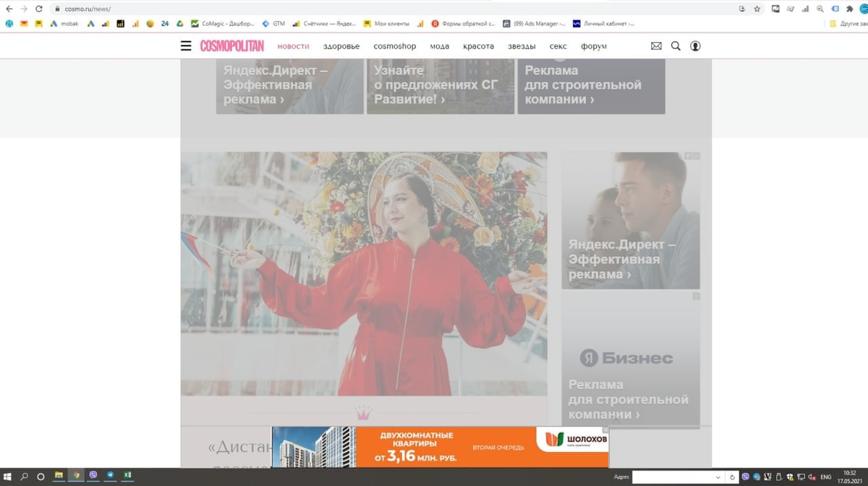Open Cortana circle on taskbar

41,476
